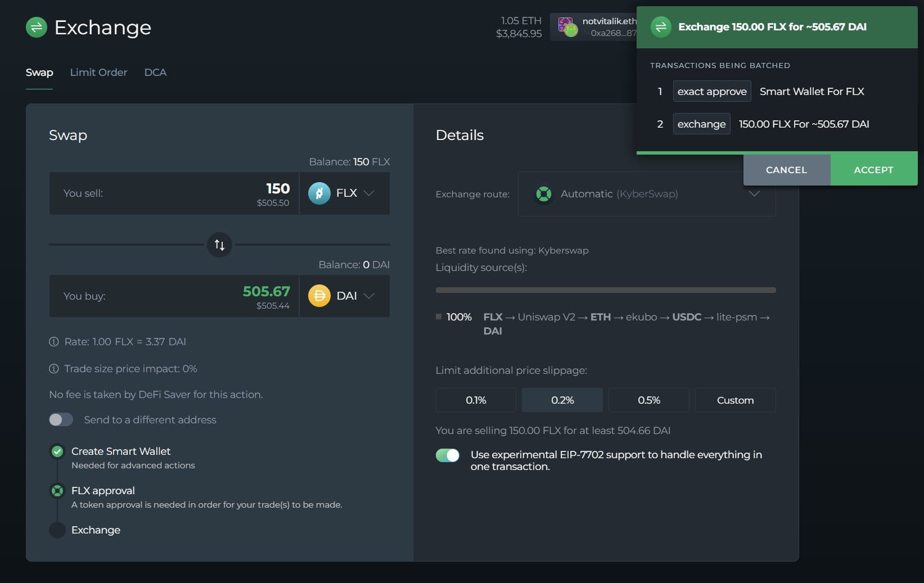Click Trade size price impact: 0% text

(x=130, y=369)
